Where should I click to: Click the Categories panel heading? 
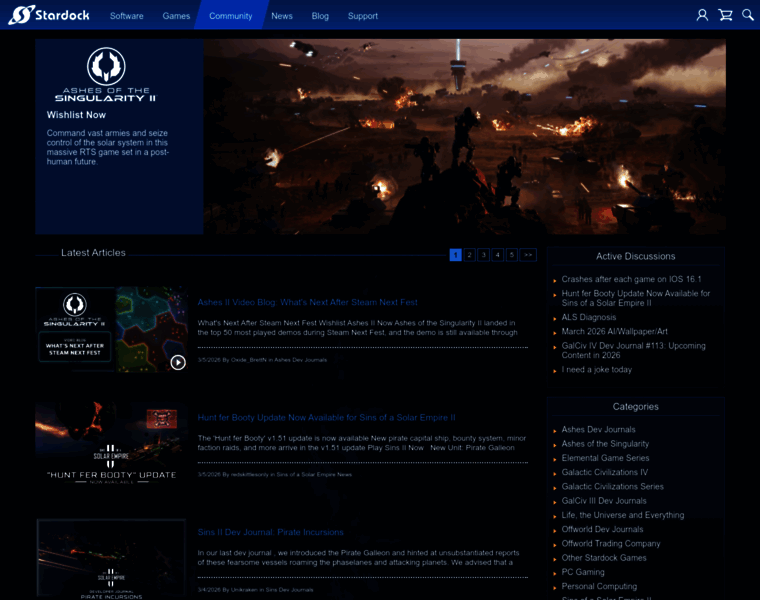[635, 407]
